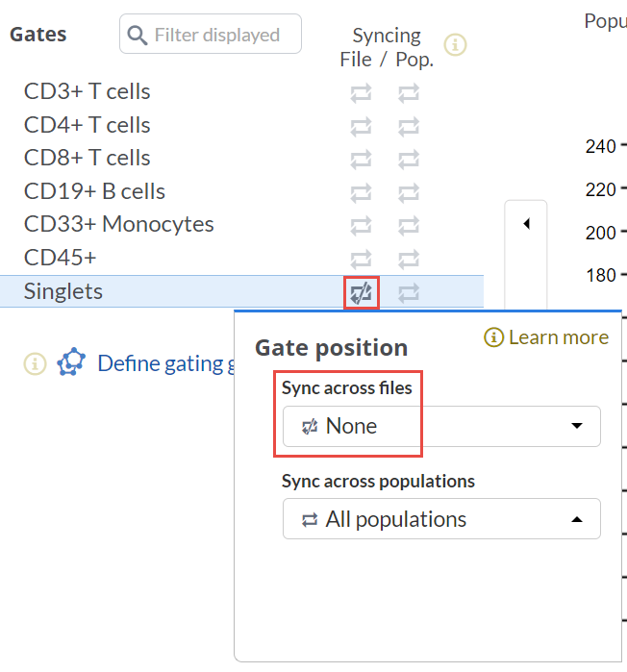
Task: Click the Syncing info icon in header
Action: [456, 44]
